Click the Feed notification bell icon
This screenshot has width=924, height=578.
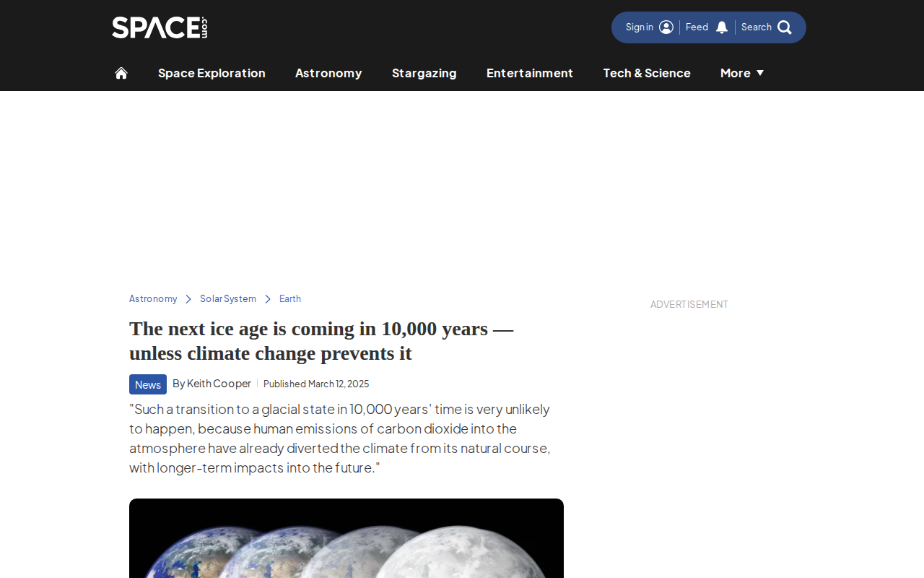point(722,27)
